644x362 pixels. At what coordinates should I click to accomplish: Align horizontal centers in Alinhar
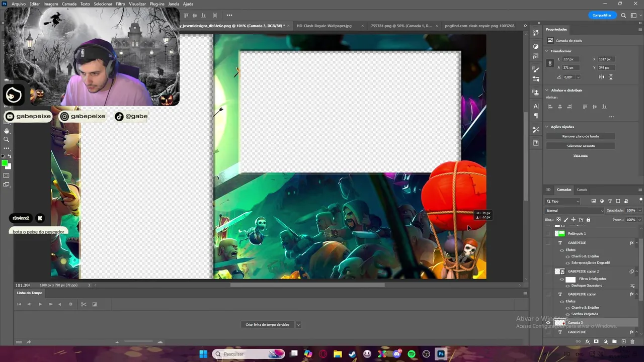click(559, 107)
